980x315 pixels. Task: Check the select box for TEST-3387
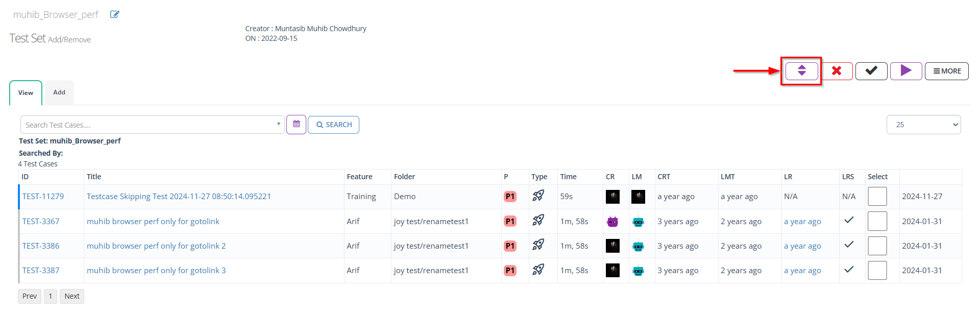pyautogui.click(x=877, y=271)
